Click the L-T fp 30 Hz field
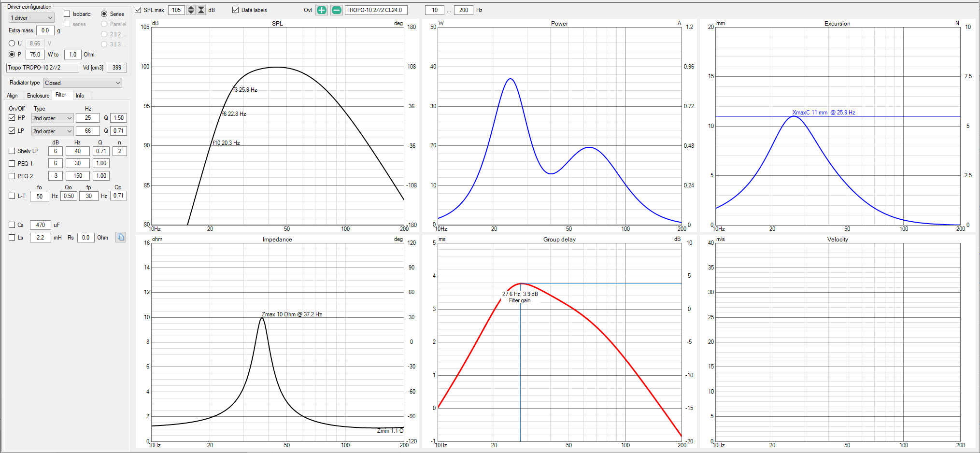The height and width of the screenshot is (453, 980). coord(89,196)
